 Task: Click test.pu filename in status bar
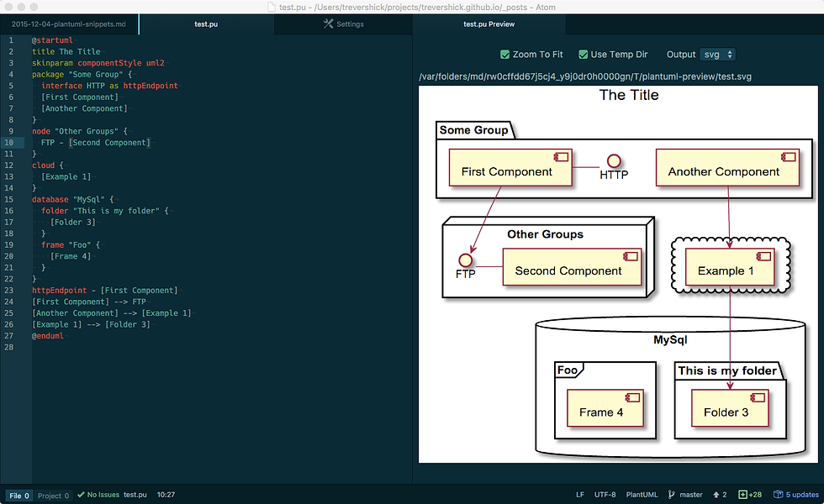point(135,495)
